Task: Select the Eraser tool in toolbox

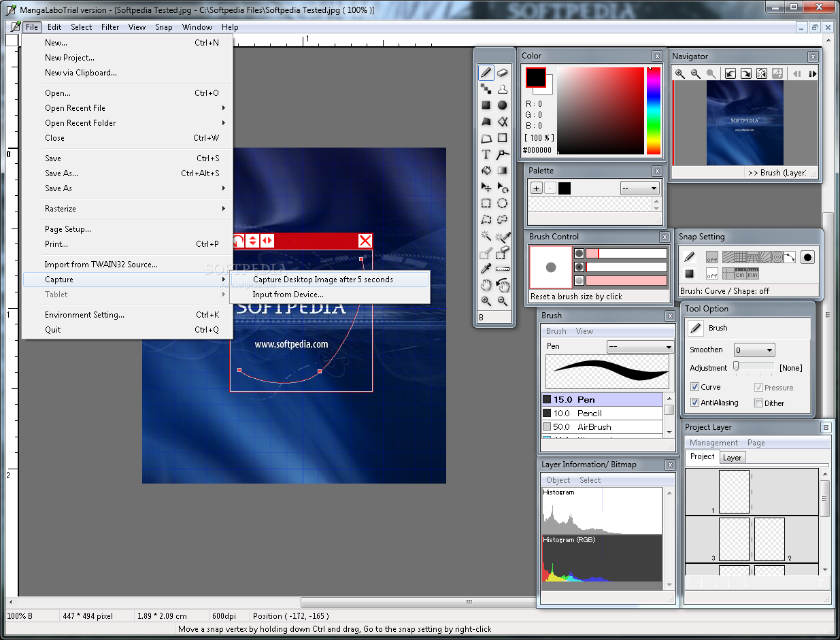Action: (x=502, y=72)
